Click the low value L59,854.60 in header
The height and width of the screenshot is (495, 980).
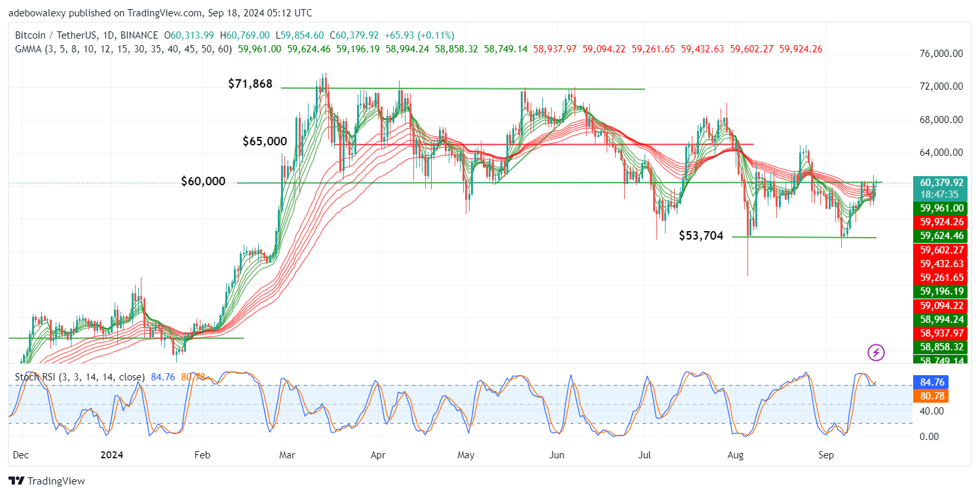pos(300,35)
